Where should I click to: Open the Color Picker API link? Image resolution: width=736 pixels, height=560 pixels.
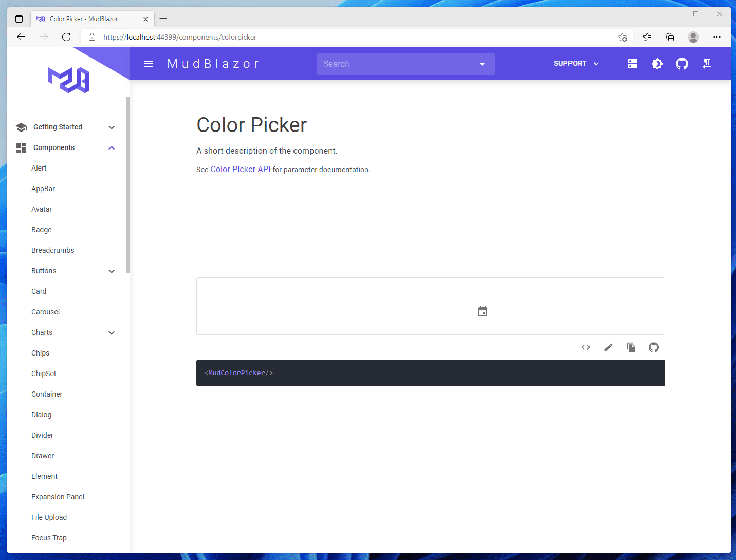click(x=240, y=169)
